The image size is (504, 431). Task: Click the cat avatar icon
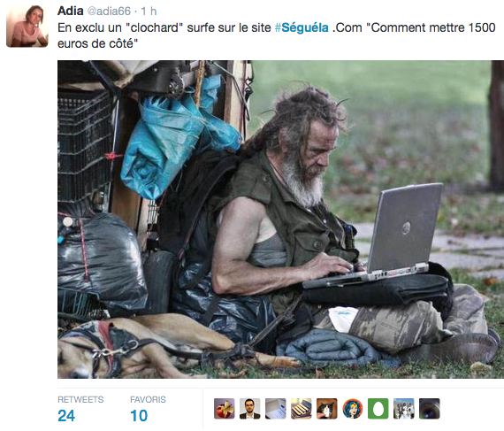click(x=327, y=409)
